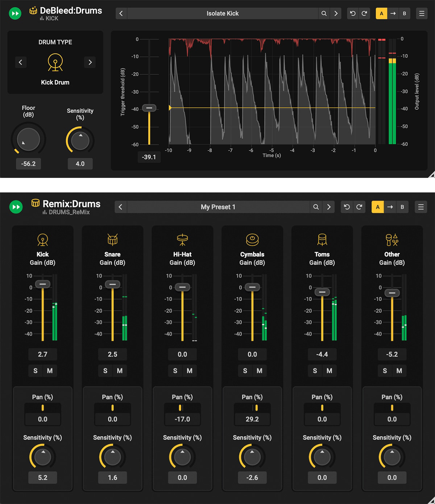Switch to state B in DeBleed:Drums
435x504 pixels.
(405, 13)
